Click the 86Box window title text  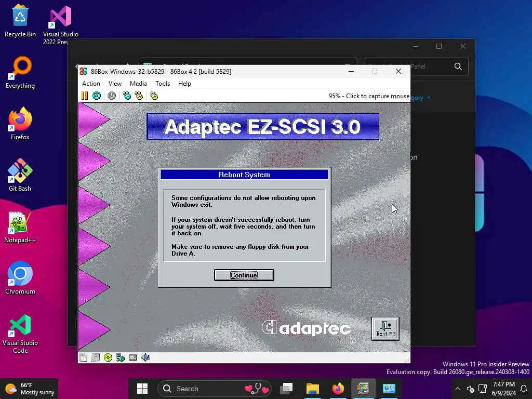click(161, 71)
